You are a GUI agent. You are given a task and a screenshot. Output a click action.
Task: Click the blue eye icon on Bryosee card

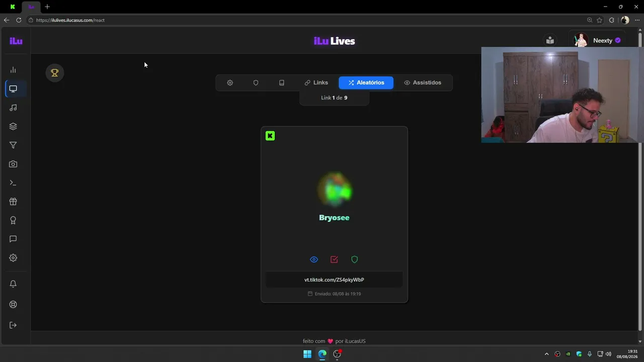[314, 259]
